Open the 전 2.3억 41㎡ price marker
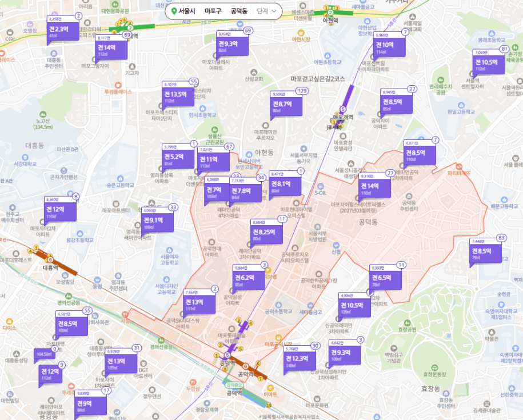The height and width of the screenshot is (420, 523). coord(63,30)
